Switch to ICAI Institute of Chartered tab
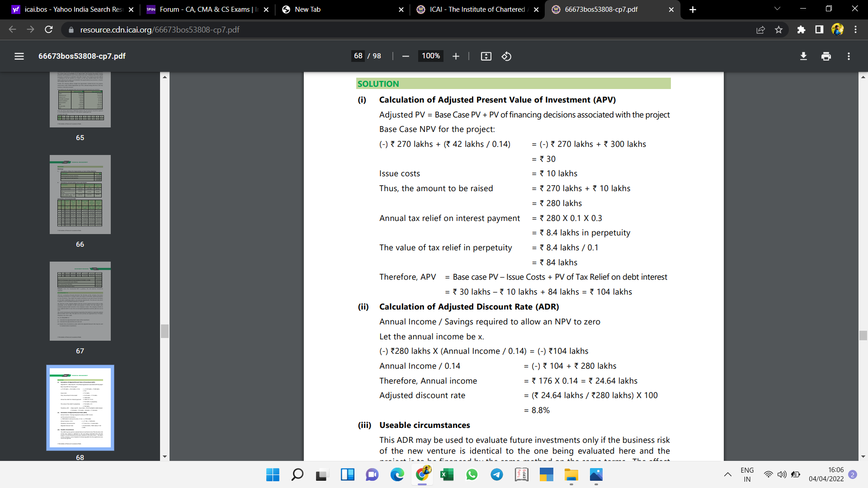Image resolution: width=868 pixels, height=488 pixels. (477, 9)
